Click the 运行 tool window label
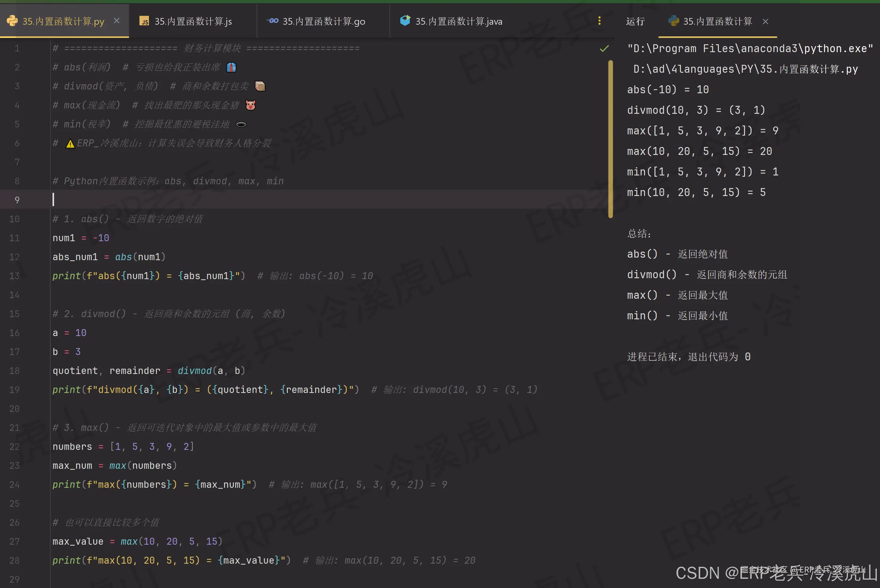 pyautogui.click(x=635, y=22)
